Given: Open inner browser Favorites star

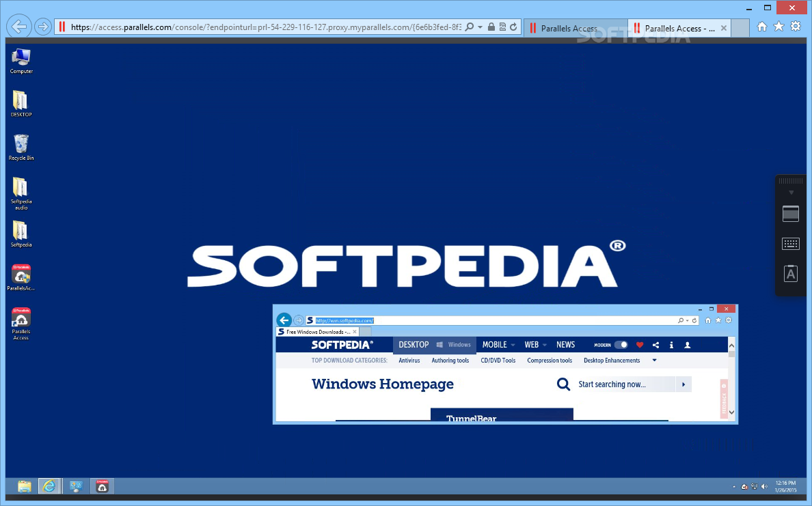Looking at the screenshot, I should pyautogui.click(x=718, y=320).
